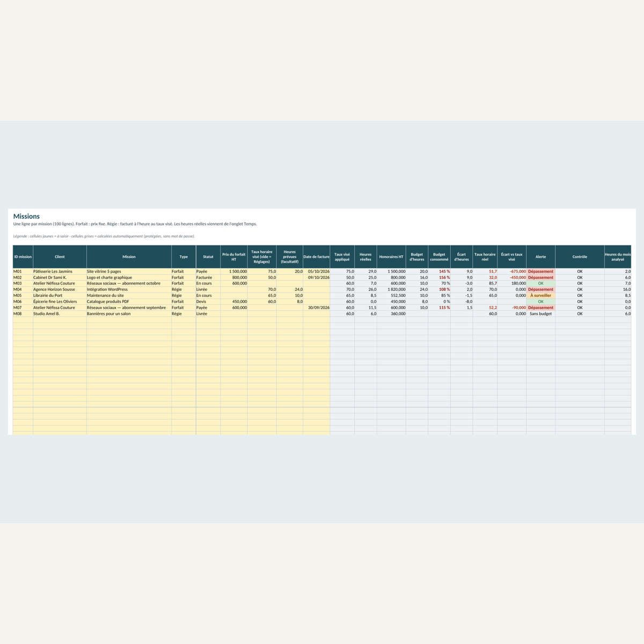Click the 'Réseaux sociaux — abonnement septembre' cell
This screenshot has height=644, width=644.
coord(129,308)
